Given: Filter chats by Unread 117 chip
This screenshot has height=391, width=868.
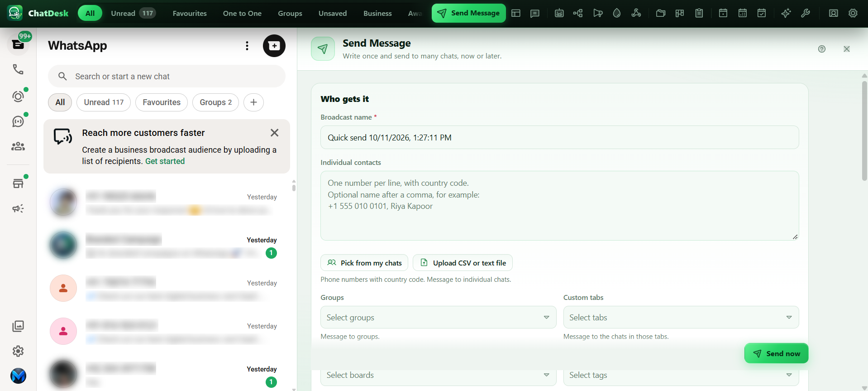Looking at the screenshot, I should (x=104, y=102).
